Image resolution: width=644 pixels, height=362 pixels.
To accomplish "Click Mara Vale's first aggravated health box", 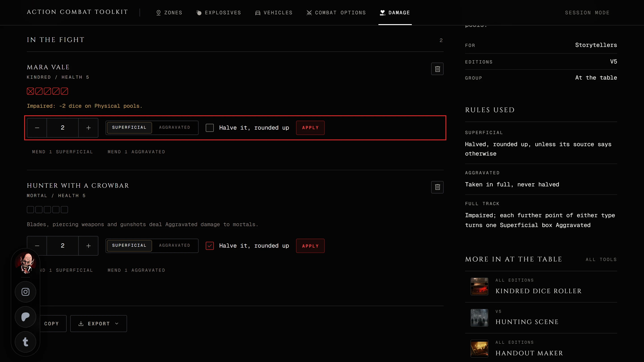I will pyautogui.click(x=30, y=91).
